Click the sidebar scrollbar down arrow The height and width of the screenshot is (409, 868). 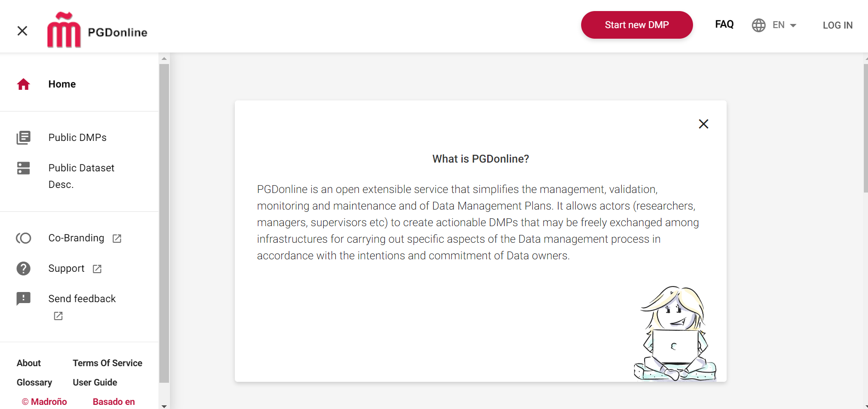[x=164, y=406]
